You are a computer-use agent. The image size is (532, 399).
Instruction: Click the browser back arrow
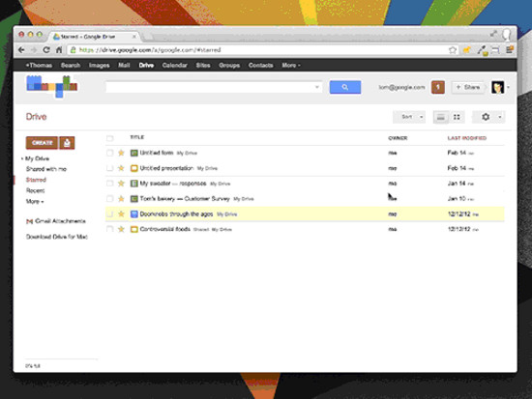coord(21,50)
